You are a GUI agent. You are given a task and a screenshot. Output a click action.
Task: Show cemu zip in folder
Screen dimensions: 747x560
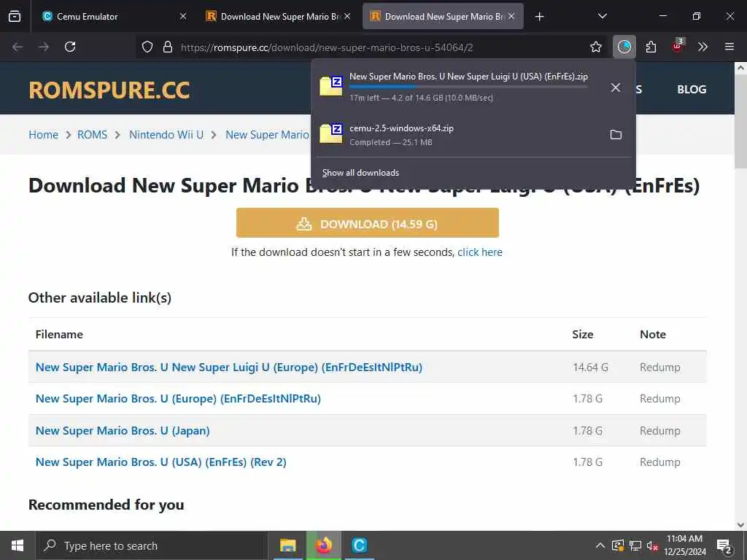[x=616, y=135]
